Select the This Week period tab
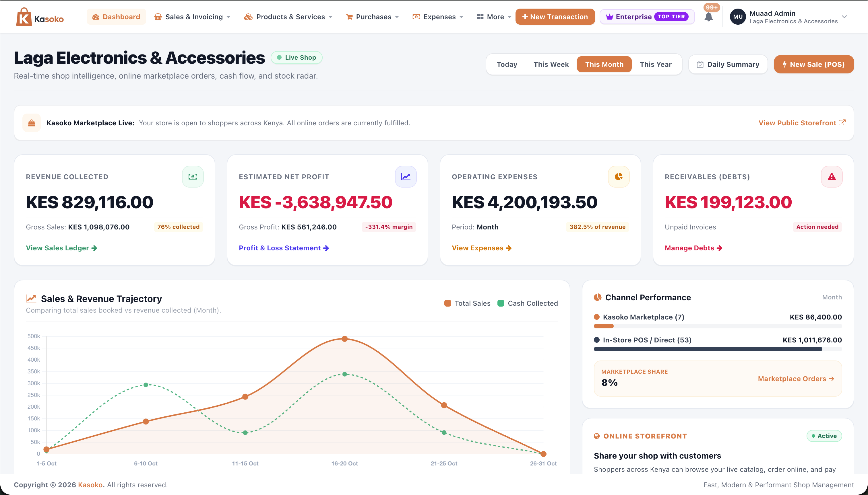The image size is (868, 495). [551, 64]
